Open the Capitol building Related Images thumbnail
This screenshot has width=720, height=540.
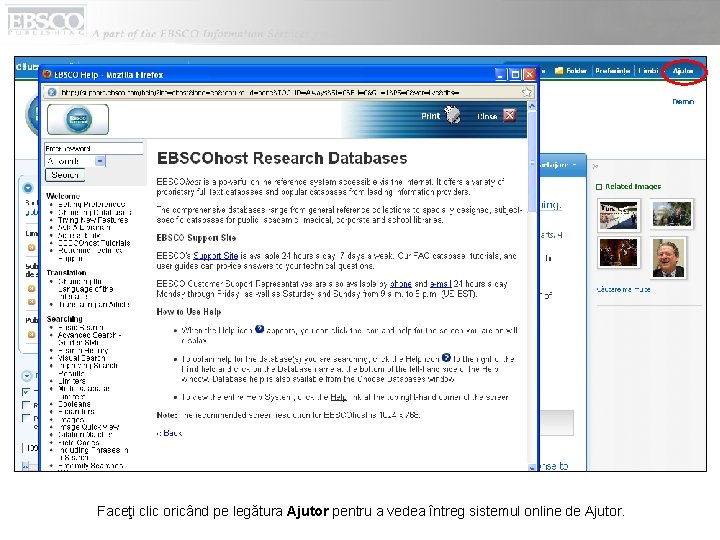672,214
